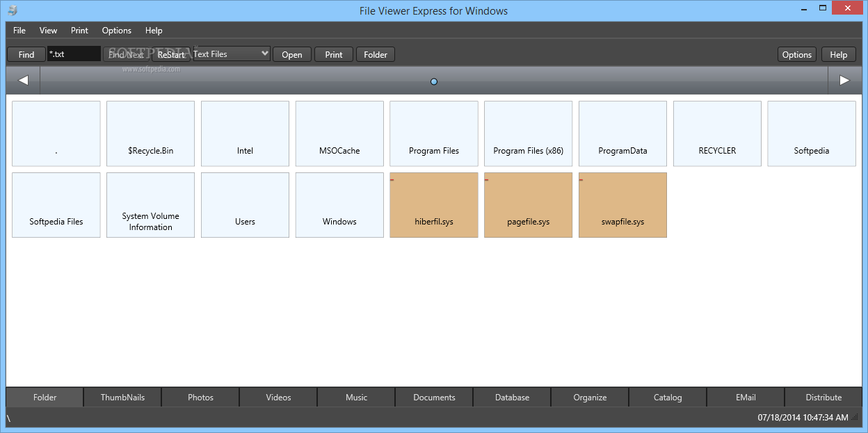This screenshot has height=433, width=868.
Task: Click the Open toolbar button
Action: pos(292,54)
